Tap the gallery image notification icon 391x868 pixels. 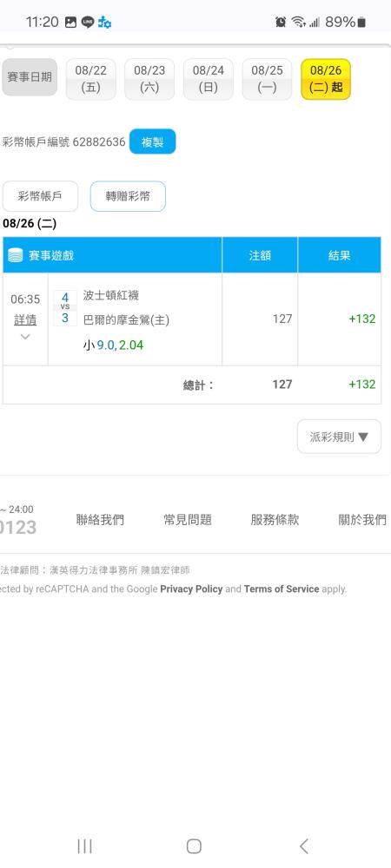pyautogui.click(x=70, y=23)
